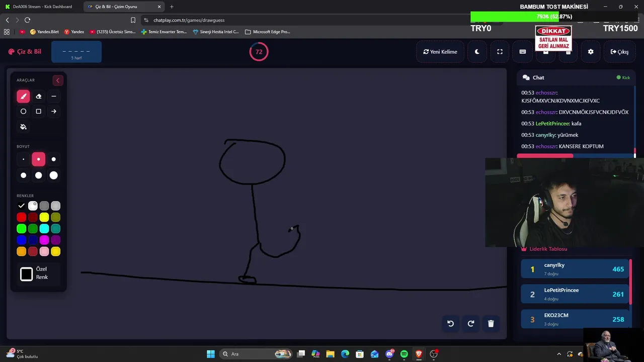Open the apps grid in bookmarks bar
Image resolution: width=644 pixels, height=362 pixels.
pos(7,32)
